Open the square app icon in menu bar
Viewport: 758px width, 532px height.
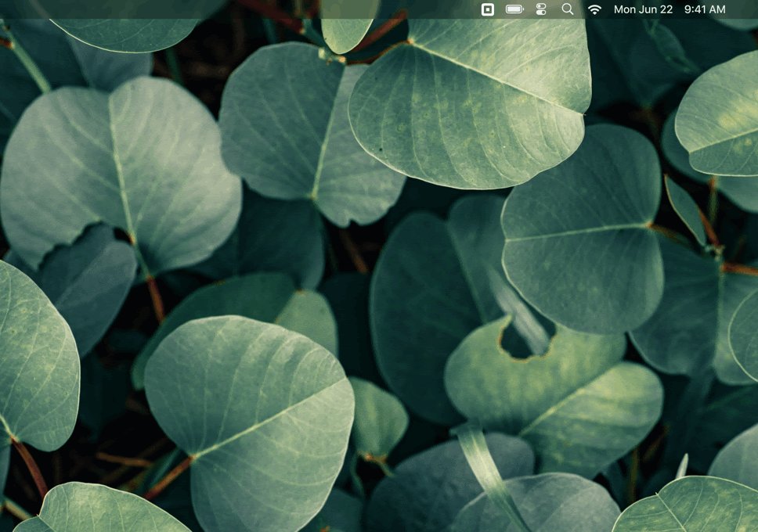[x=488, y=9]
